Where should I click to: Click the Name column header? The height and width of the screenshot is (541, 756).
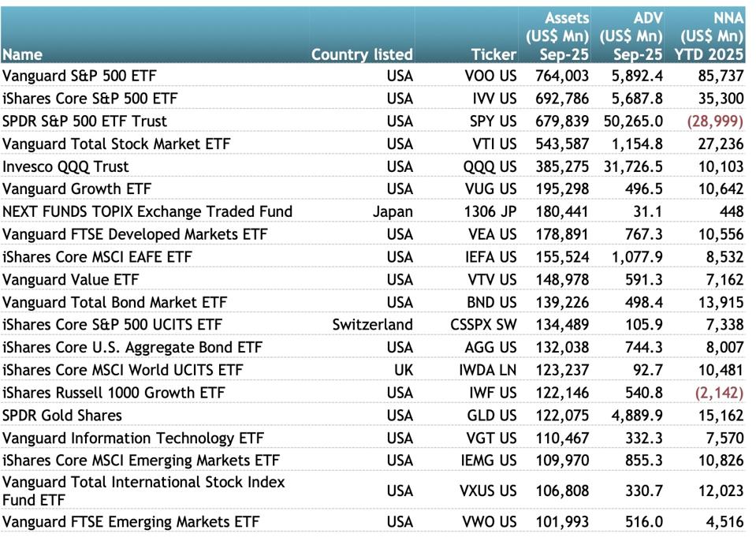(x=23, y=54)
